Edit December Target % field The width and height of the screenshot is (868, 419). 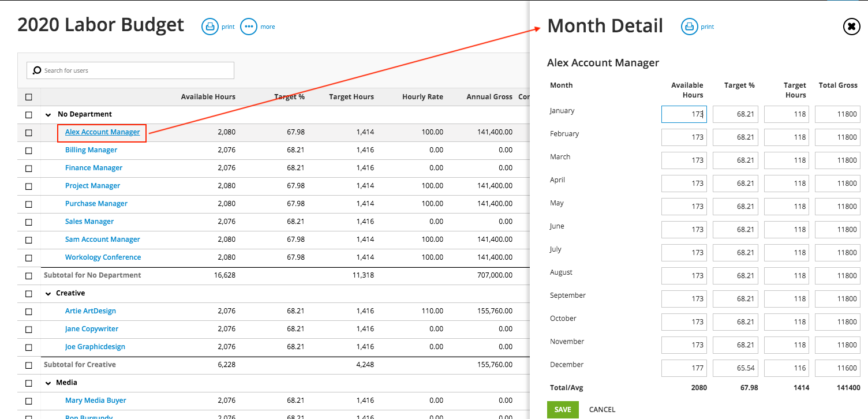(735, 368)
